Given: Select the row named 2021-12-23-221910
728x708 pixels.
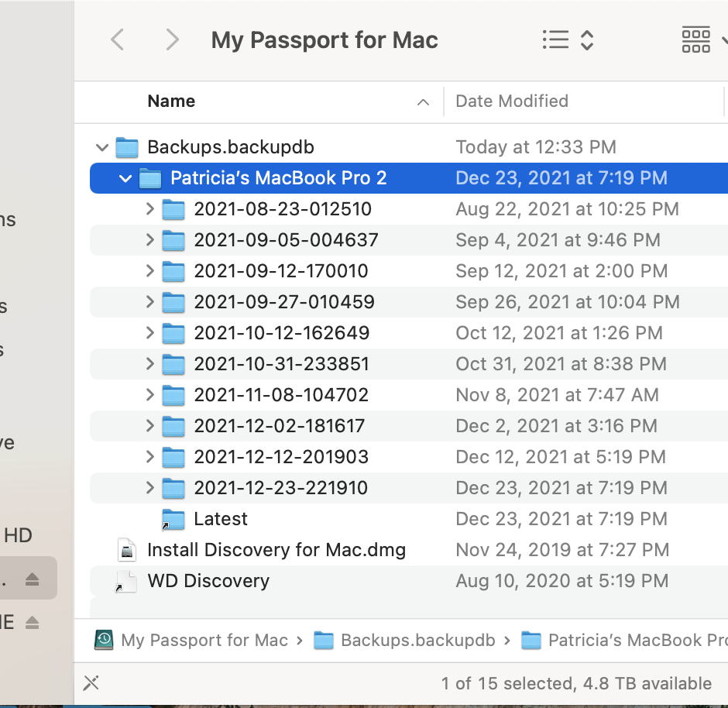Looking at the screenshot, I should click(409, 488).
